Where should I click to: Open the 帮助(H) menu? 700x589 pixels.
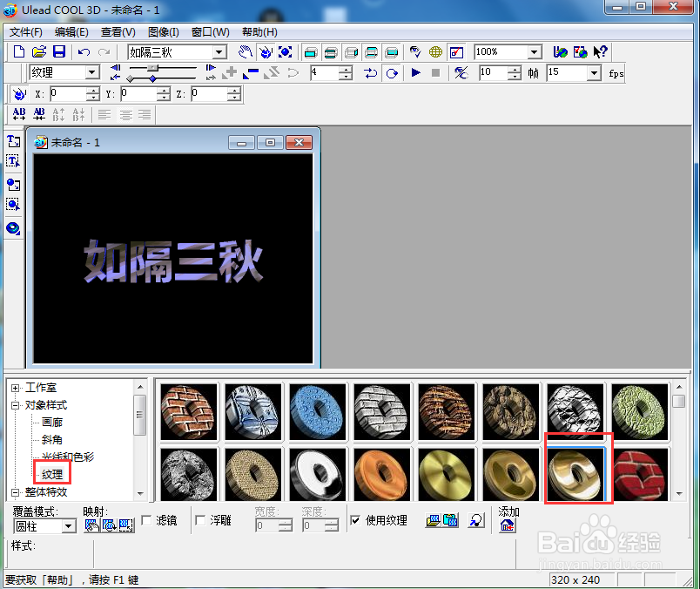click(259, 32)
